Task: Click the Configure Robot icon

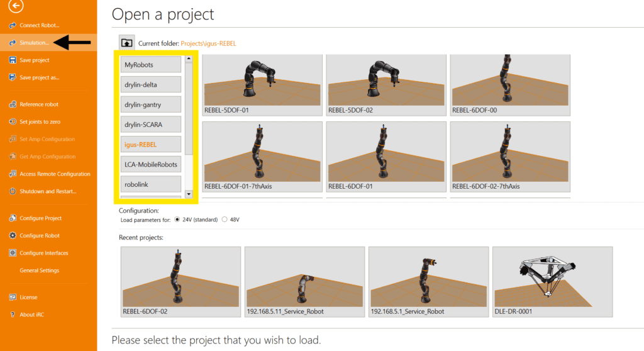Action: point(13,236)
